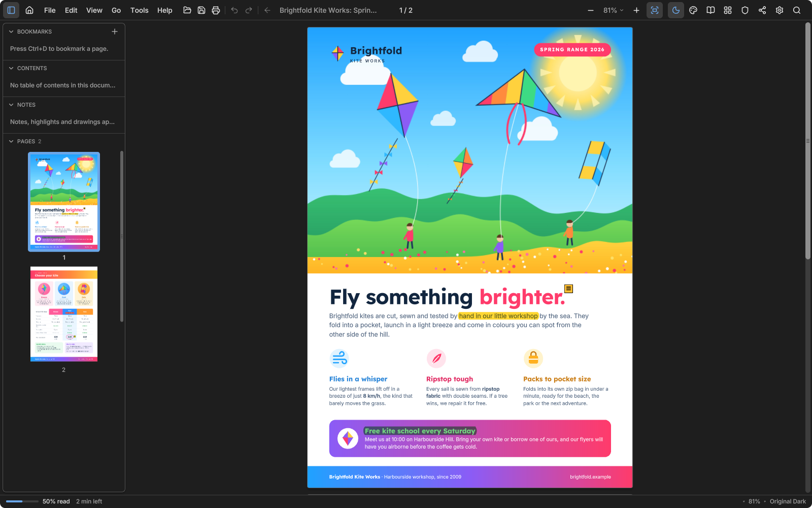812x508 pixels.
Task: Open the search magnifier icon
Action: [x=797, y=10]
